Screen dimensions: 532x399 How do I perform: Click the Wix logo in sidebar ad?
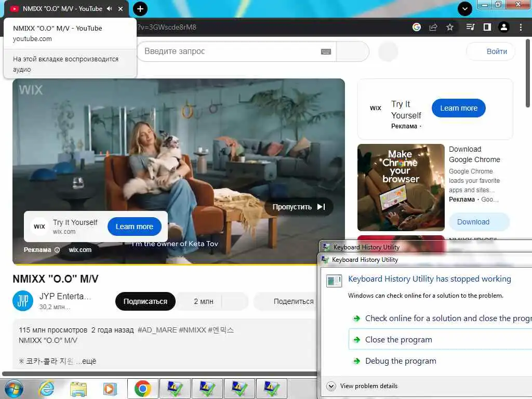376,108
